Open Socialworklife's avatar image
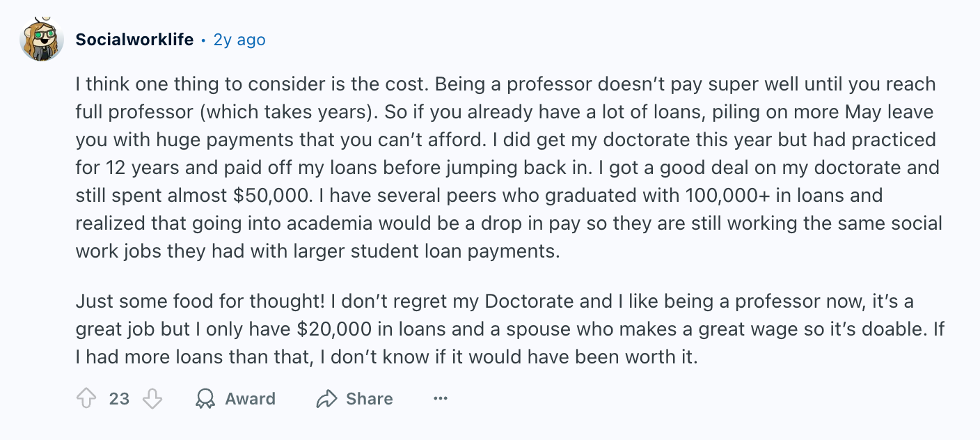 point(42,40)
